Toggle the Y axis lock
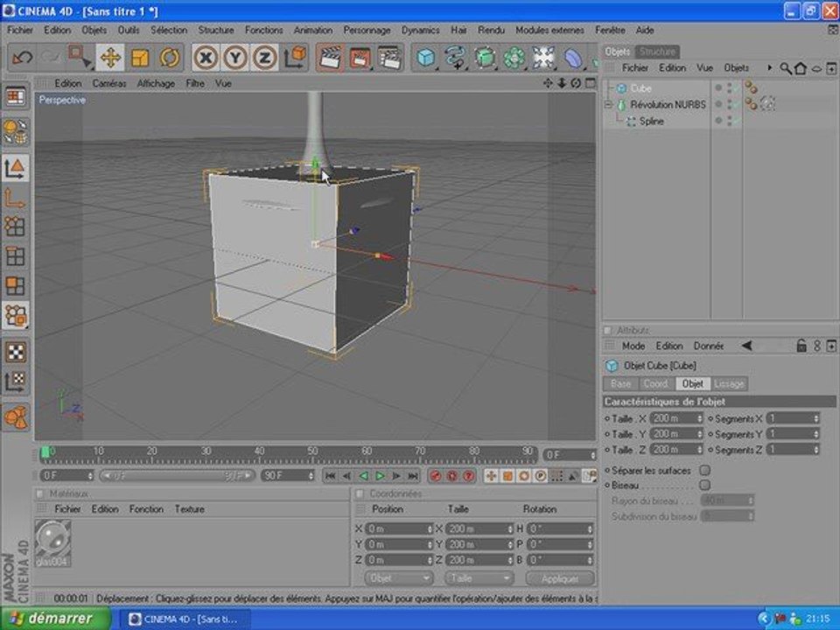The image size is (840, 630). click(x=235, y=58)
